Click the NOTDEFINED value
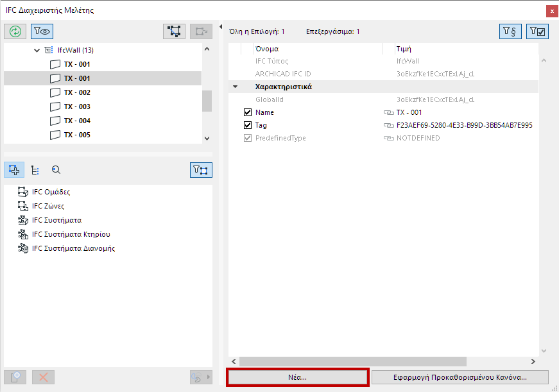The width and height of the screenshot is (559, 392). pos(418,139)
